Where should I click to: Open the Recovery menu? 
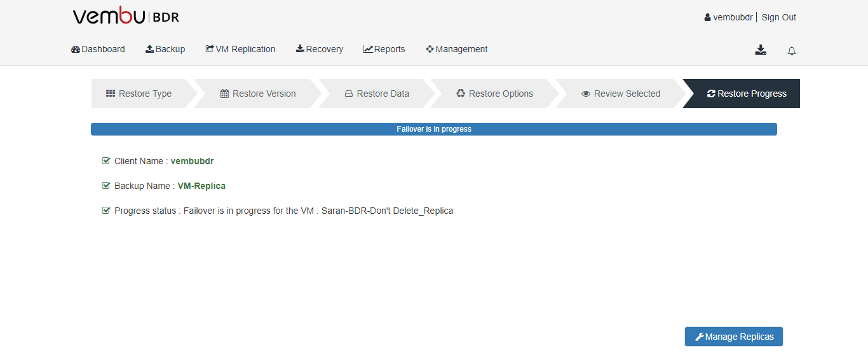[320, 49]
